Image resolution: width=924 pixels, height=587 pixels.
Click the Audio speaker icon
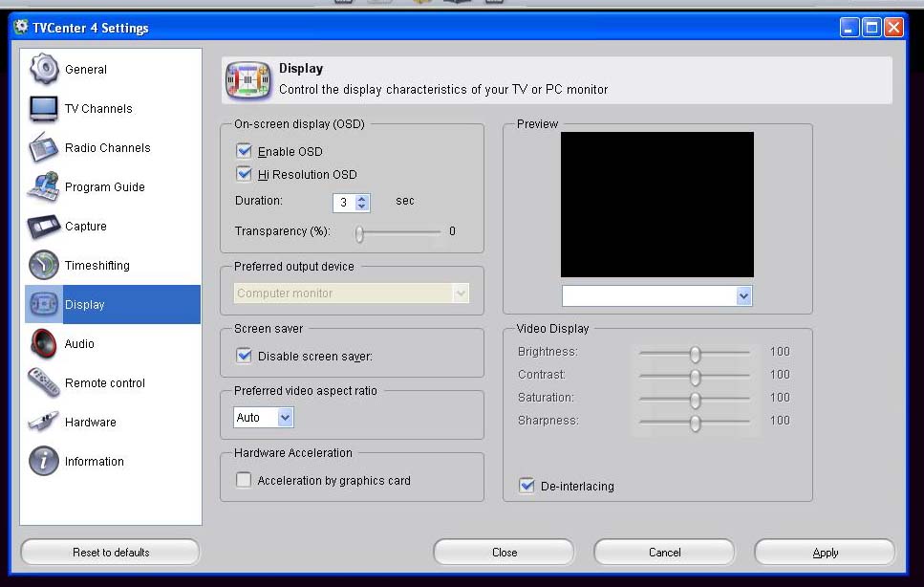click(x=44, y=343)
